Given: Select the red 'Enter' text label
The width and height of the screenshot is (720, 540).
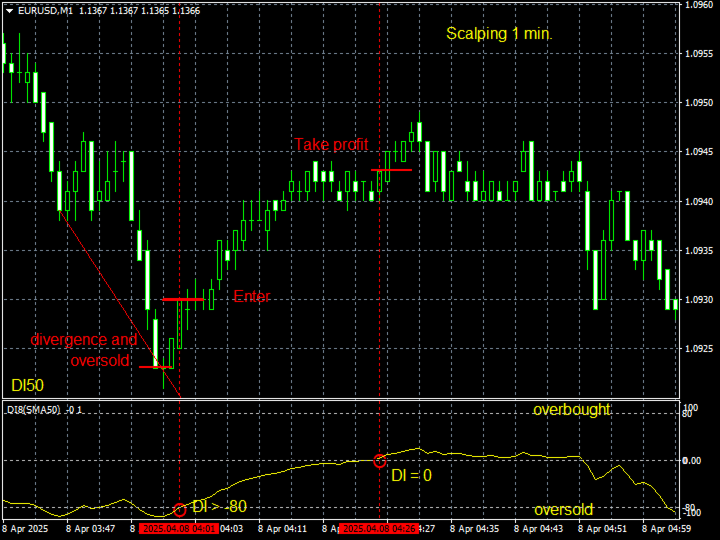Looking at the screenshot, I should [252, 297].
